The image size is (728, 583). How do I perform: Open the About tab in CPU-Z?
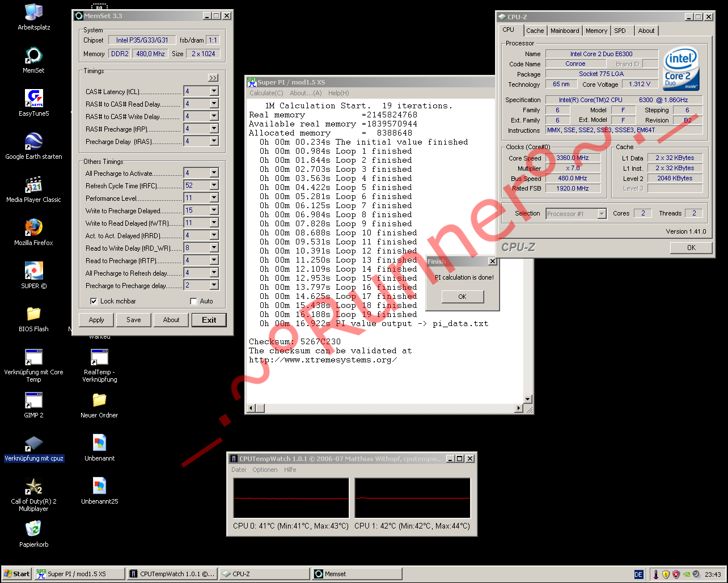click(x=646, y=31)
